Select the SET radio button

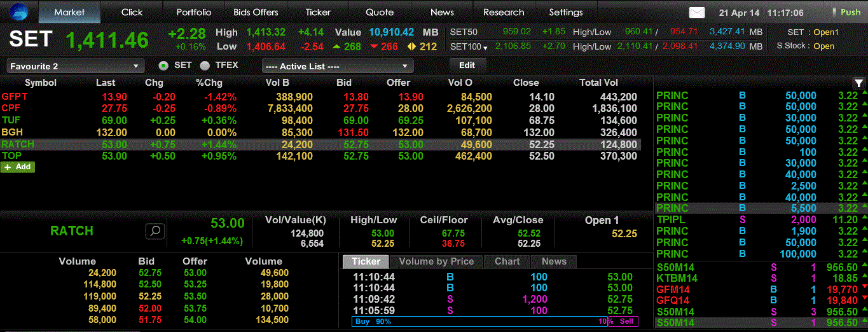tap(163, 66)
